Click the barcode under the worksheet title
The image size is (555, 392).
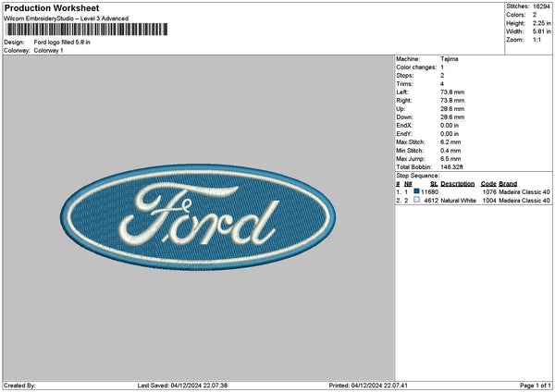pos(87,30)
